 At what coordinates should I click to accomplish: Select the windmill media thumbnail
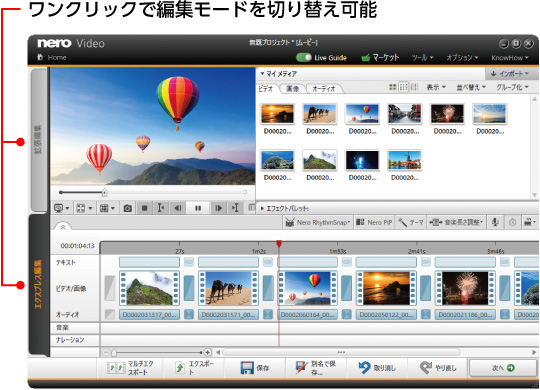point(405,160)
